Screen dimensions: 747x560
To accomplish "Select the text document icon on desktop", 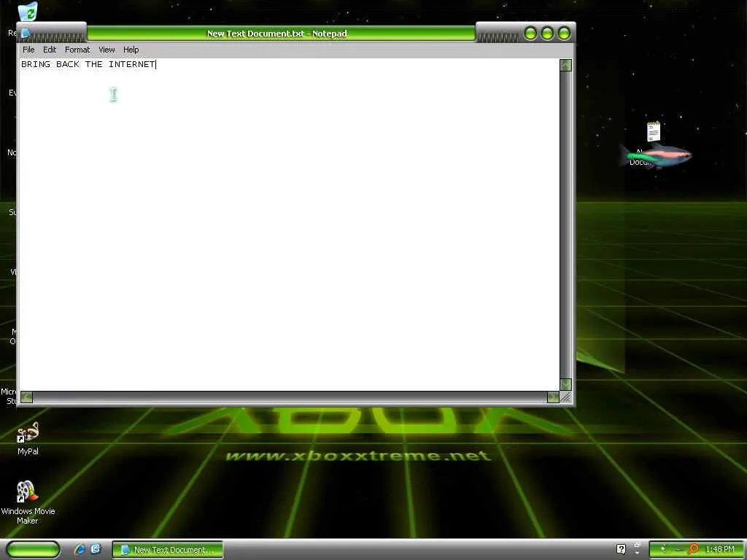I will point(653,132).
